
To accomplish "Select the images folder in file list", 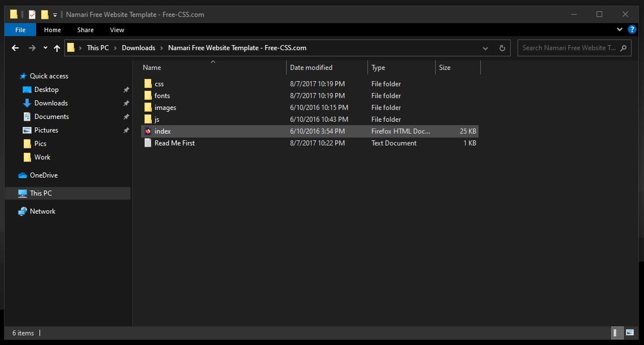I will tap(165, 108).
